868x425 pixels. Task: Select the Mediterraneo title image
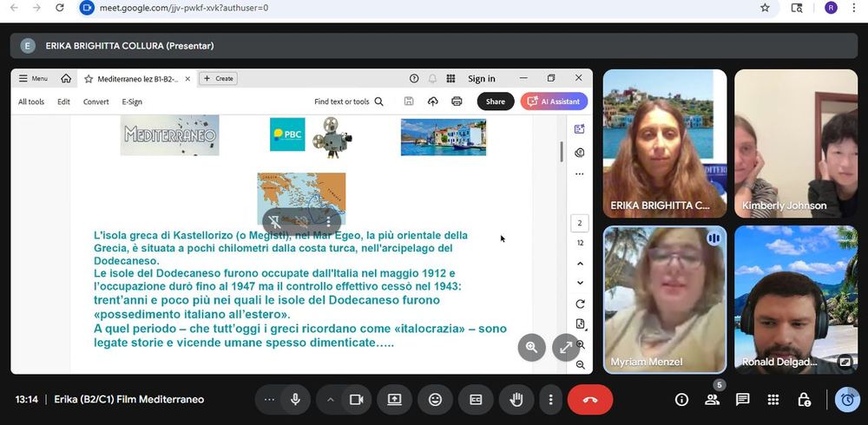(169, 135)
